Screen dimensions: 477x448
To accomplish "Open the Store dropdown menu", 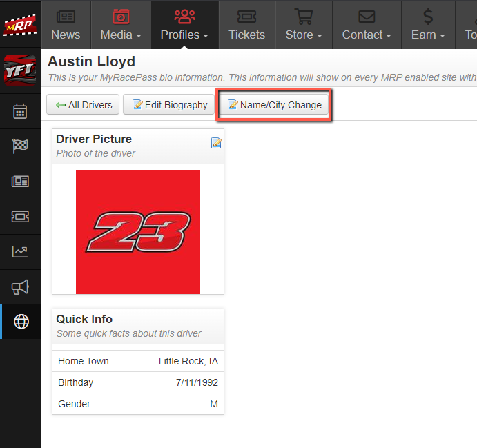I will pyautogui.click(x=304, y=25).
